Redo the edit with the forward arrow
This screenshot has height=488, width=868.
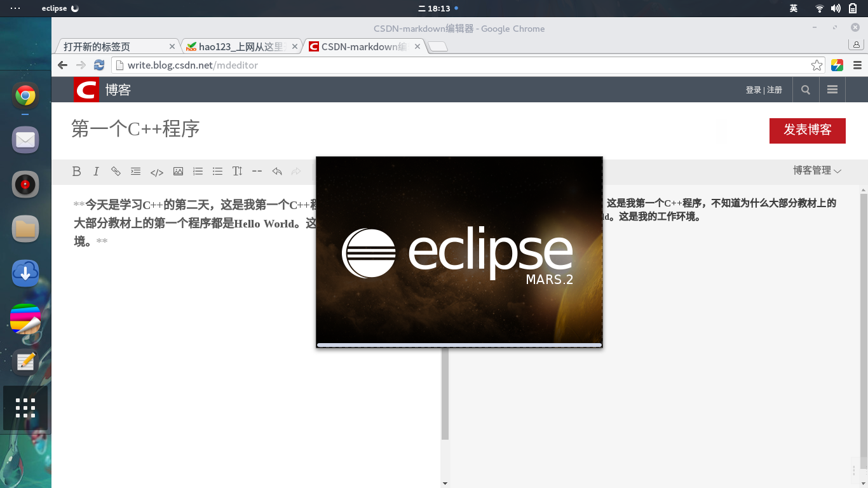coord(296,171)
